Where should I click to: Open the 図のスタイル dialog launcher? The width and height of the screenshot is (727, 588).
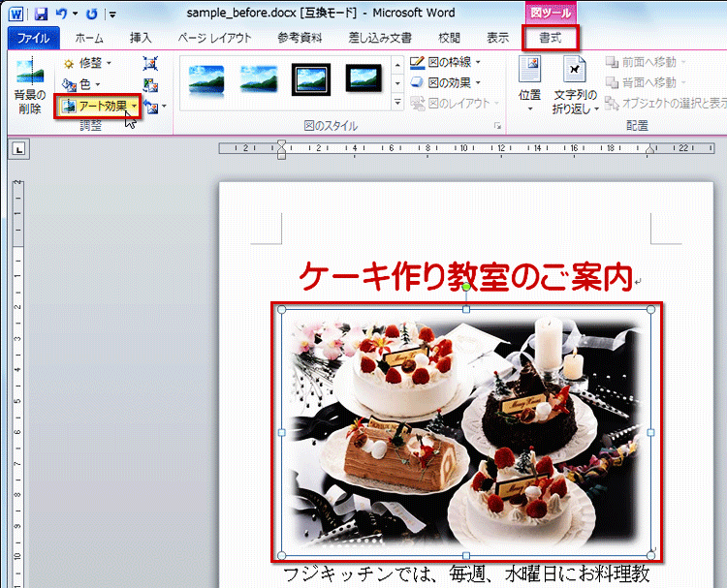click(x=497, y=126)
